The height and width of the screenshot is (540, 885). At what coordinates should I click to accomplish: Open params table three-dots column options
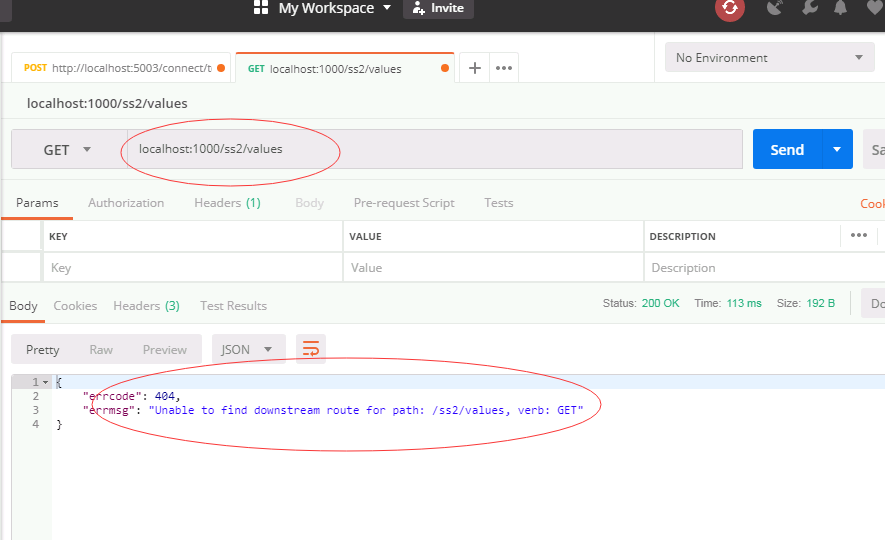click(858, 235)
